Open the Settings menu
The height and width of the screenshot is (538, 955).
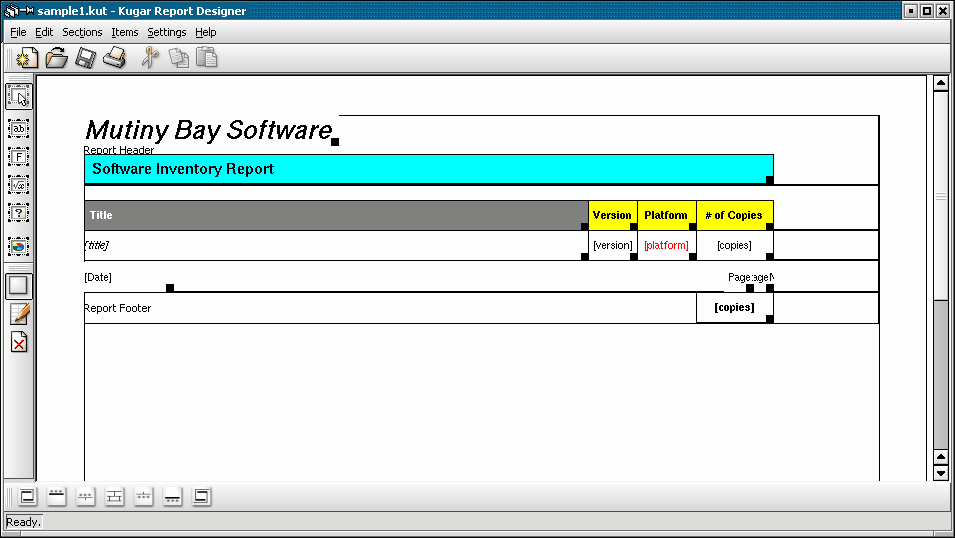pyautogui.click(x=166, y=32)
